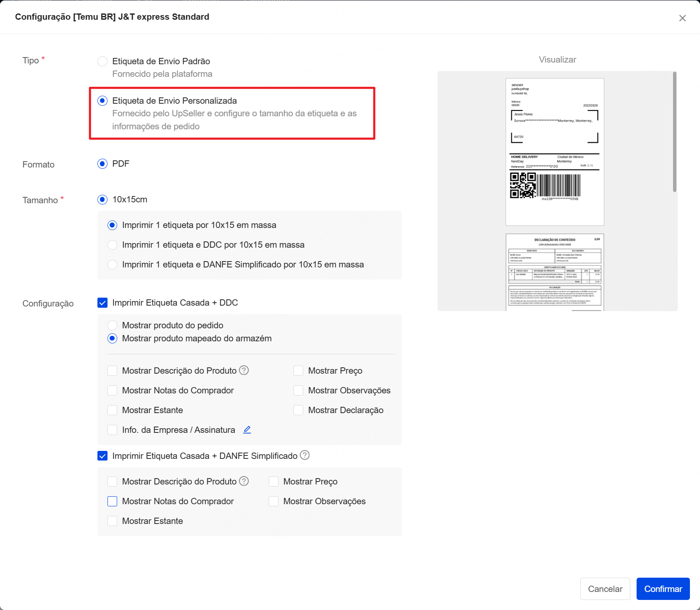The width and height of the screenshot is (700, 610).
Task: Choose Imprimir 1 etiqueta e DDC option
Action: click(x=113, y=245)
